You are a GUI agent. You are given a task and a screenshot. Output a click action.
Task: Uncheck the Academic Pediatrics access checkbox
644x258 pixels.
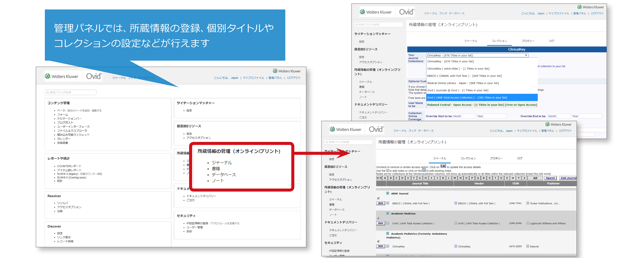pyautogui.click(x=378, y=241)
